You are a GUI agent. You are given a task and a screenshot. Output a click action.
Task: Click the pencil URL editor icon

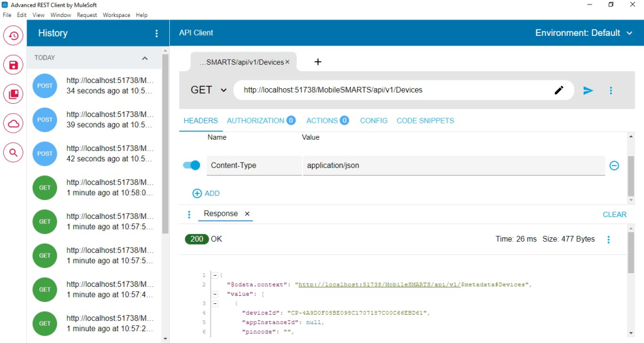coord(559,90)
